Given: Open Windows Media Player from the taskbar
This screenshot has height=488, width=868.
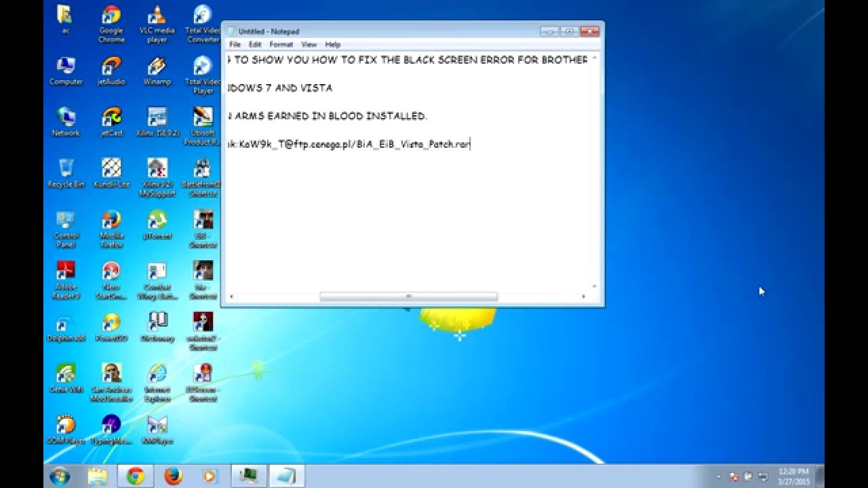Looking at the screenshot, I should 210,476.
